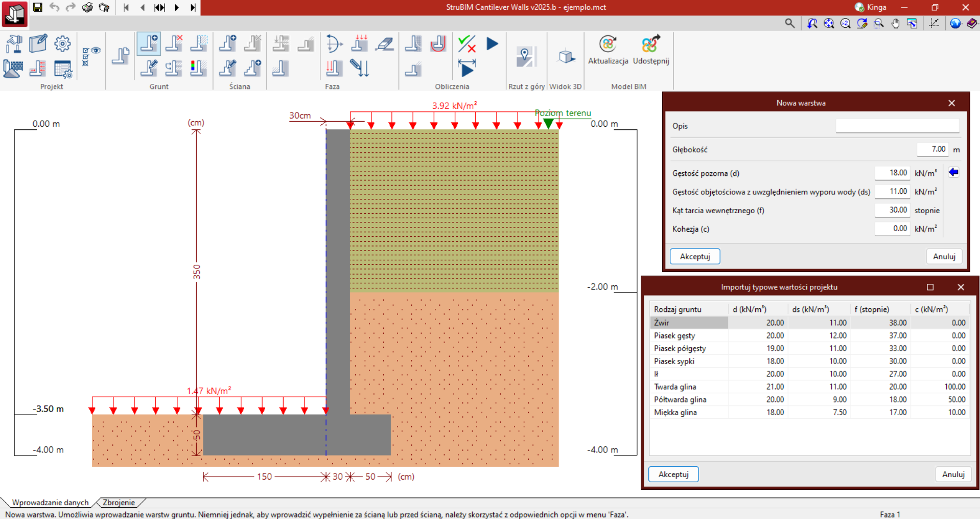Click the save file icon
Viewport: 980px width, 519px height.
(x=37, y=7)
